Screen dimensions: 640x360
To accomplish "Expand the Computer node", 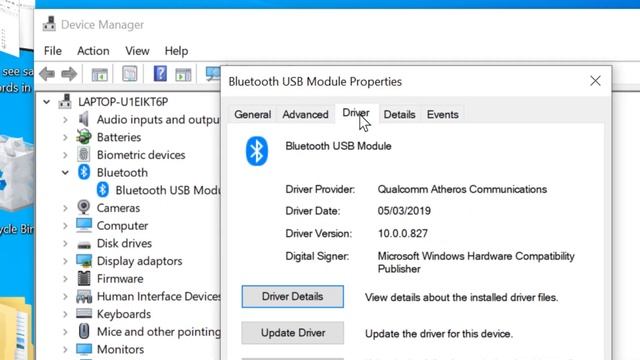I will coord(65,226).
